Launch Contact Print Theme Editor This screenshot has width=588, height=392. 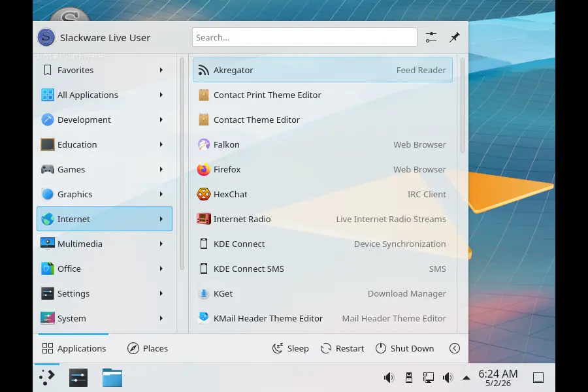point(323,95)
